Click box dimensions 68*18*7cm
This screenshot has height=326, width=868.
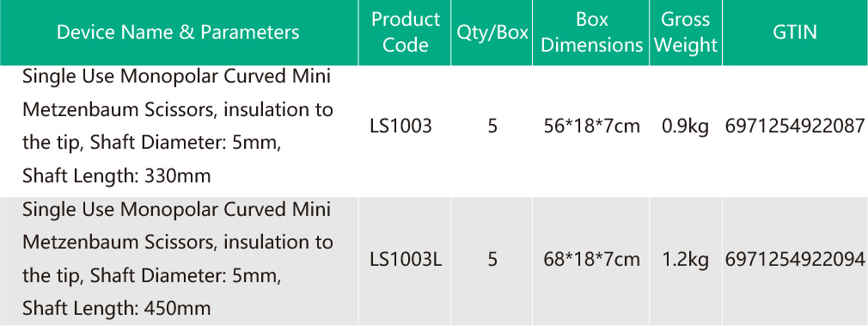click(x=592, y=260)
